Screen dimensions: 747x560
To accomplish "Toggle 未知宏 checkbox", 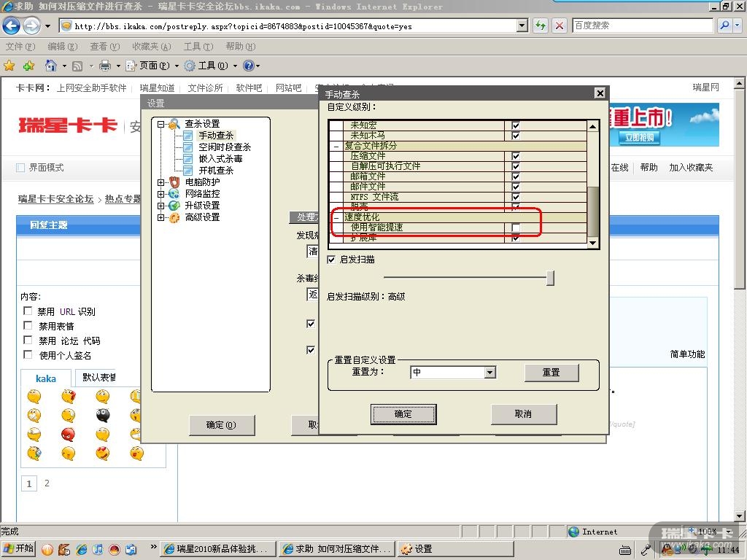I will click(x=516, y=125).
